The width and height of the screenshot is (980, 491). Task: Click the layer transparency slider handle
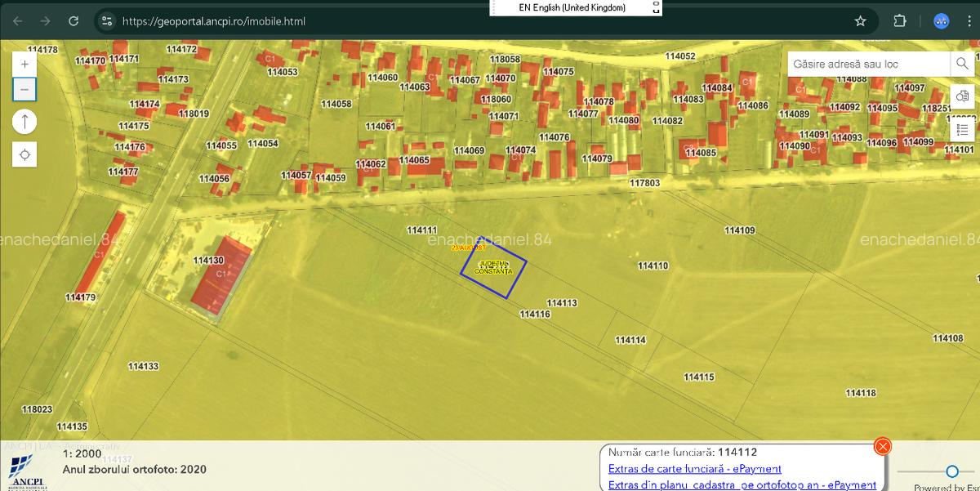(x=952, y=471)
